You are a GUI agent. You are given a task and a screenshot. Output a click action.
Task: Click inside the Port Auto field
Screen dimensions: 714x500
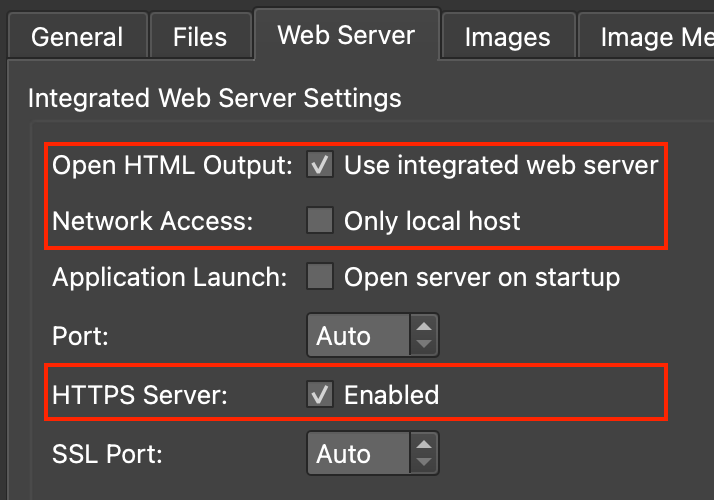357,336
